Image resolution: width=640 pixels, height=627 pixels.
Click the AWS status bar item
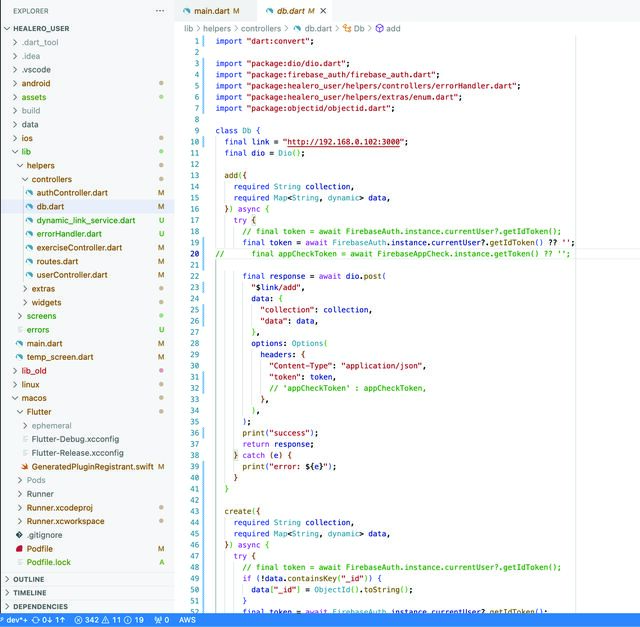(187, 620)
